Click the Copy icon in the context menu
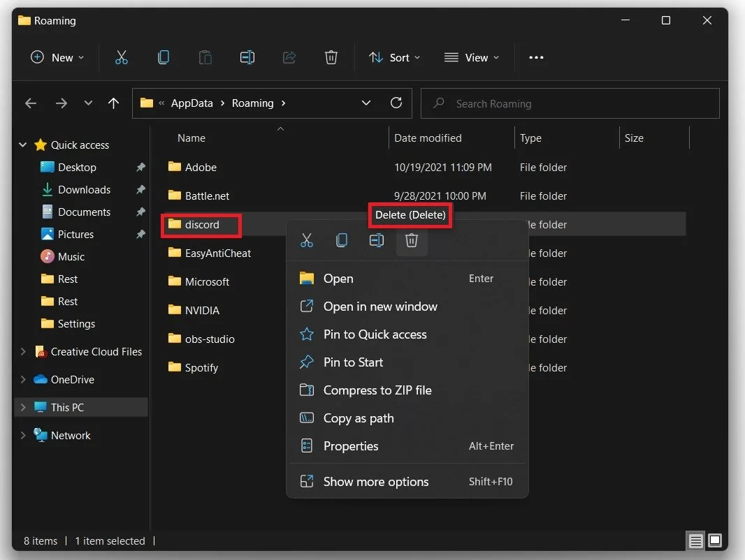 tap(342, 240)
